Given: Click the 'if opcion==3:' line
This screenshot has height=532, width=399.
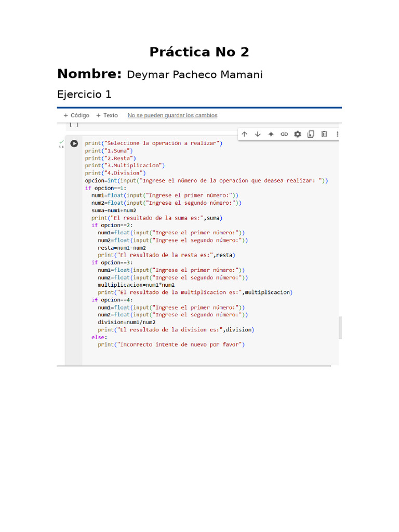Looking at the screenshot, I should pyautogui.click(x=112, y=262).
